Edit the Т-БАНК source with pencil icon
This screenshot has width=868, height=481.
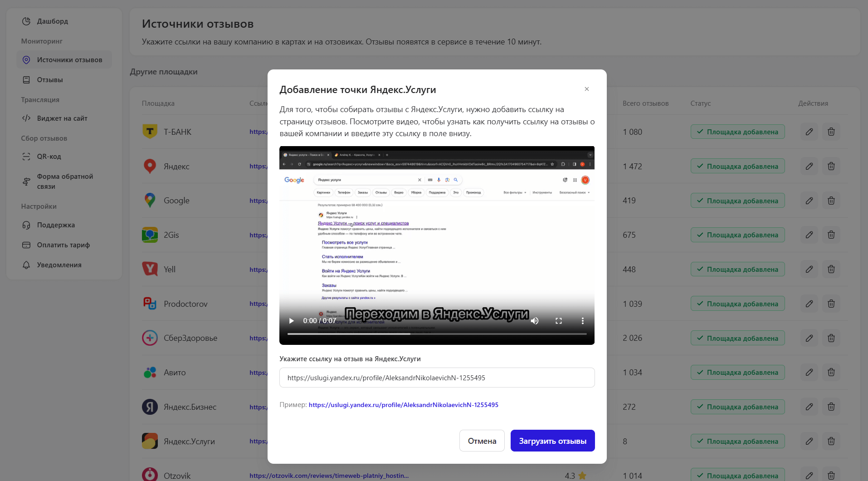pyautogui.click(x=809, y=132)
